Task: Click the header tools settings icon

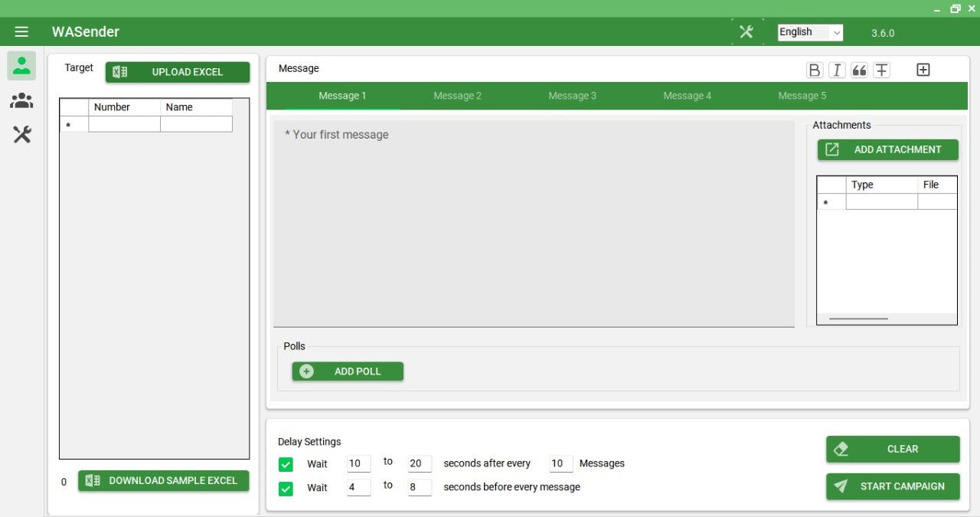Action: pos(746,31)
